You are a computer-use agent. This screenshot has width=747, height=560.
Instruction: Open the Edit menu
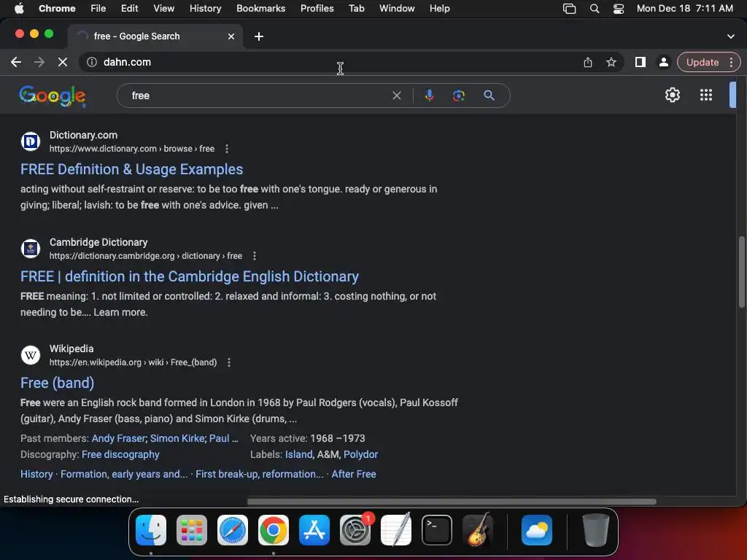pyautogui.click(x=129, y=8)
